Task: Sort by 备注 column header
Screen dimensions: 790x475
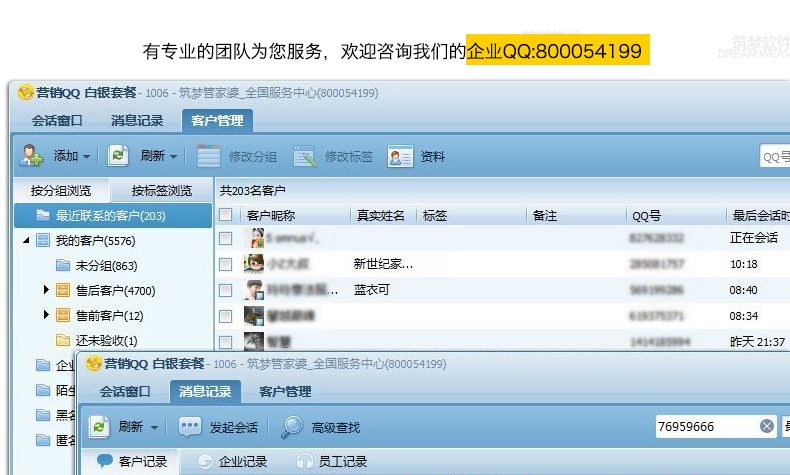Action: 545,216
